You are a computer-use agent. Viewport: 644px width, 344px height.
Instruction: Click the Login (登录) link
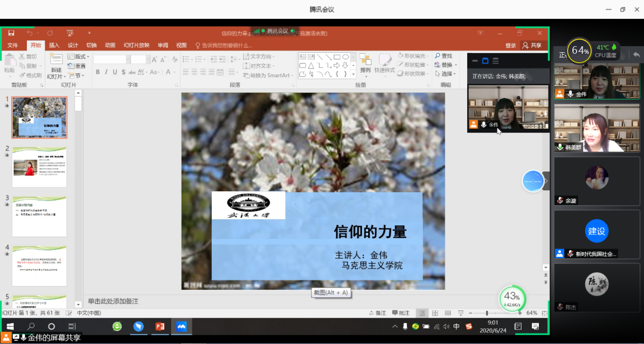(510, 45)
